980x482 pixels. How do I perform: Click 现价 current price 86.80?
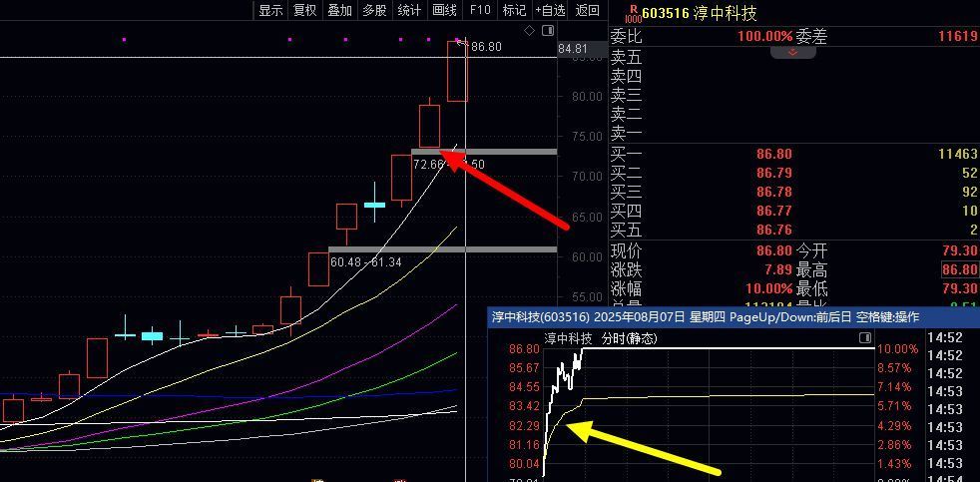[x=773, y=251]
